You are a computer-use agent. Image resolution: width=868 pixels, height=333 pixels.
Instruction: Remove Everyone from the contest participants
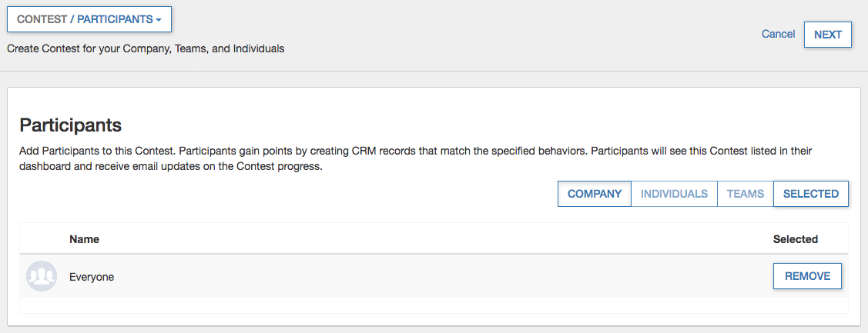[806, 276]
